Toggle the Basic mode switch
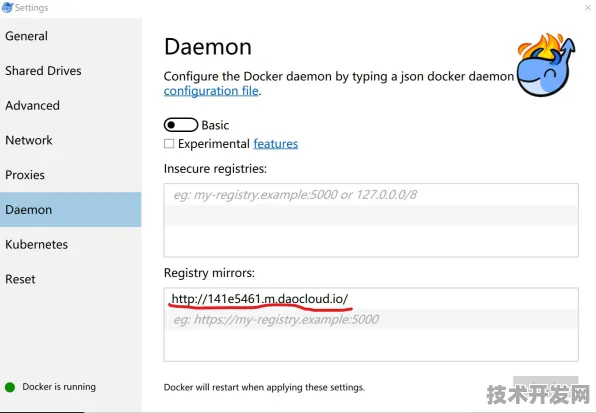 coord(181,125)
